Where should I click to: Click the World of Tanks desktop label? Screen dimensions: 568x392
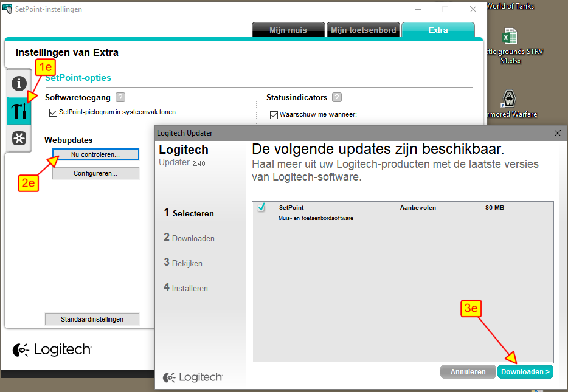(510, 6)
